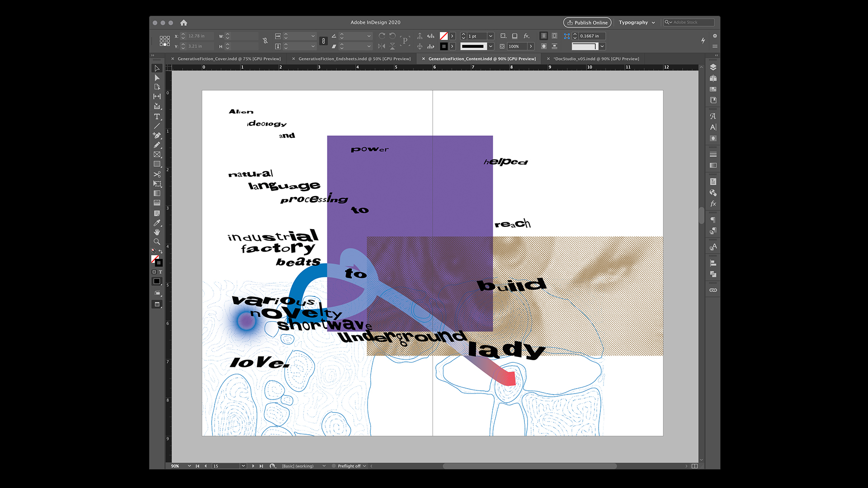Select the Type tool
The height and width of the screenshot is (488, 868).
tap(157, 117)
